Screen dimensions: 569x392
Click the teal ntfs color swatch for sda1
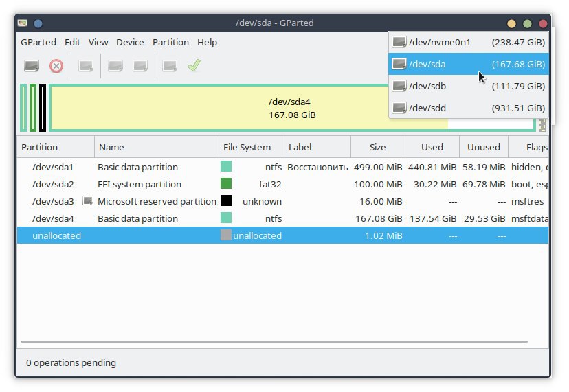(225, 166)
